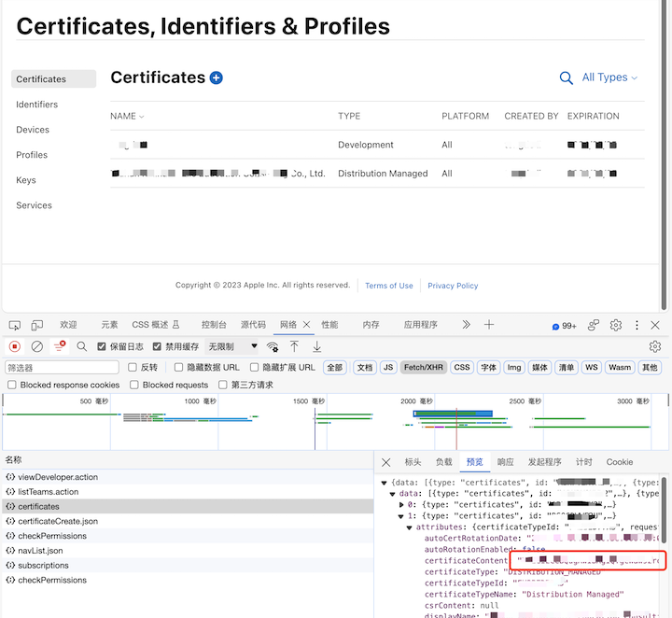The height and width of the screenshot is (618, 672).
Task: Stop recording network log
Action: tap(15, 346)
